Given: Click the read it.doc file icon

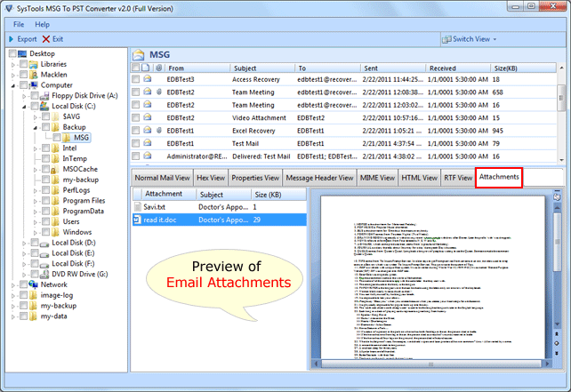Looking at the screenshot, I should tap(137, 220).
